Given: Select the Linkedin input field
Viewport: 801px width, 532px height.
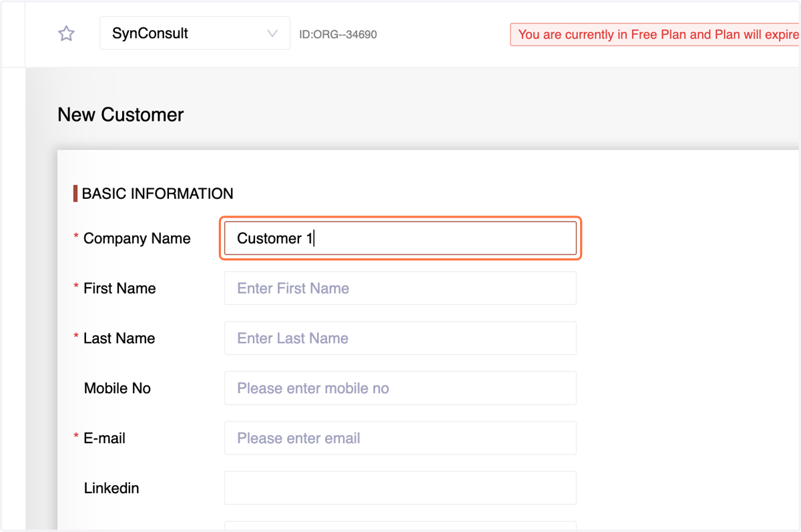Looking at the screenshot, I should (x=400, y=488).
